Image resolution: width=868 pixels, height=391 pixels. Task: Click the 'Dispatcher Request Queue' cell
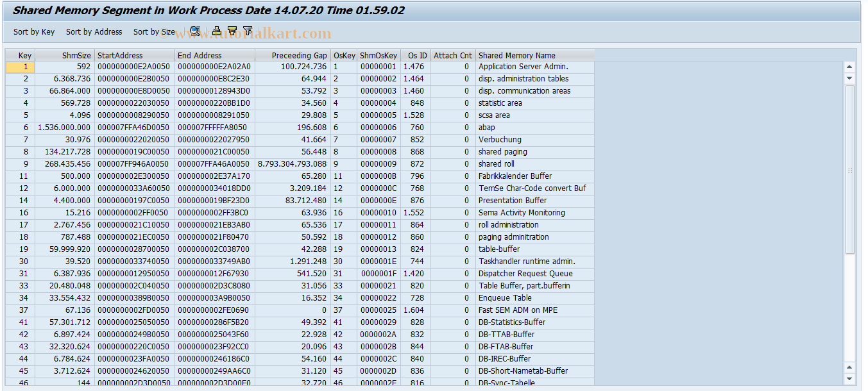(535, 274)
